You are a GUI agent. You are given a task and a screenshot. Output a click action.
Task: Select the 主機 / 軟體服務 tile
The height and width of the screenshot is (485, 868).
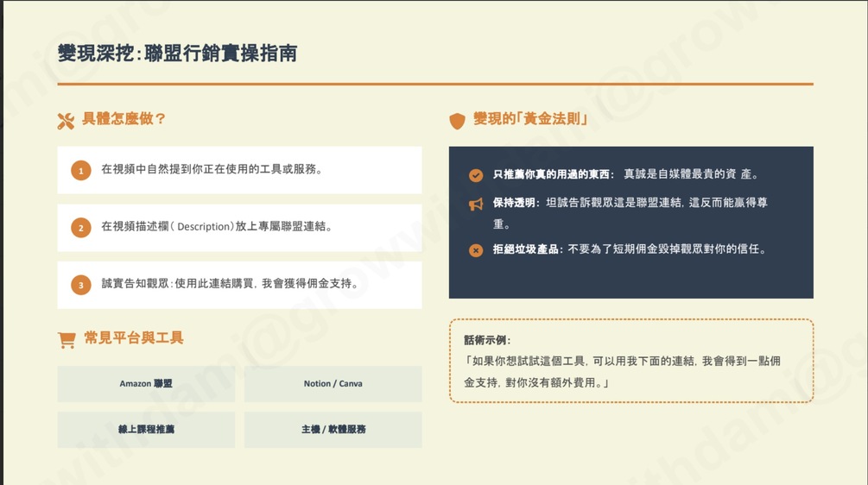pos(333,430)
